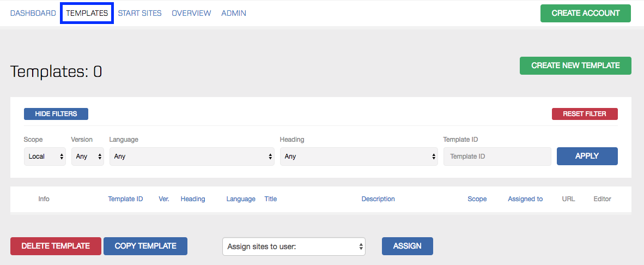Focus the Template ID input field
This screenshot has width=644, height=265.
click(497, 156)
